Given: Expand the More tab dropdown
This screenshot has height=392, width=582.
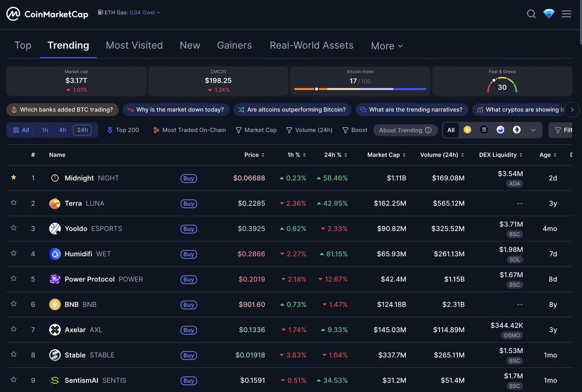Looking at the screenshot, I should (387, 46).
